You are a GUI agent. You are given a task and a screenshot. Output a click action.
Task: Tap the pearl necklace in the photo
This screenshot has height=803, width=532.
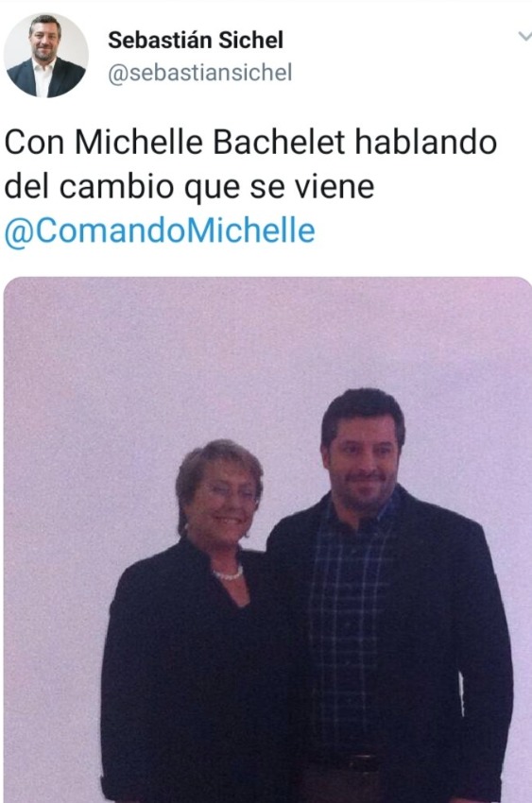click(229, 573)
